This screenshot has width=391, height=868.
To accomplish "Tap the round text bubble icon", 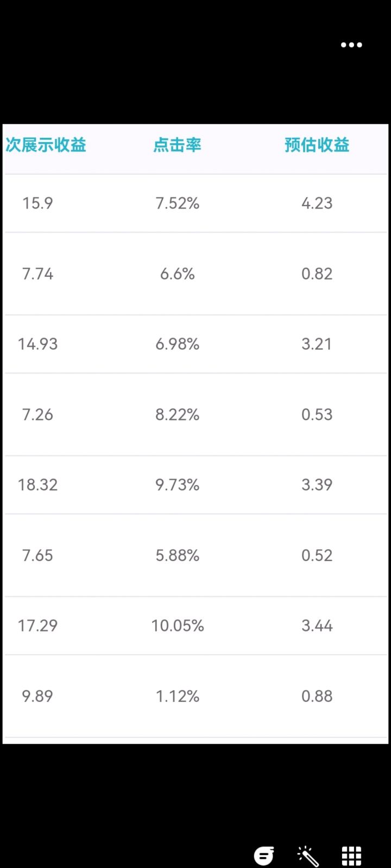I will (264, 856).
